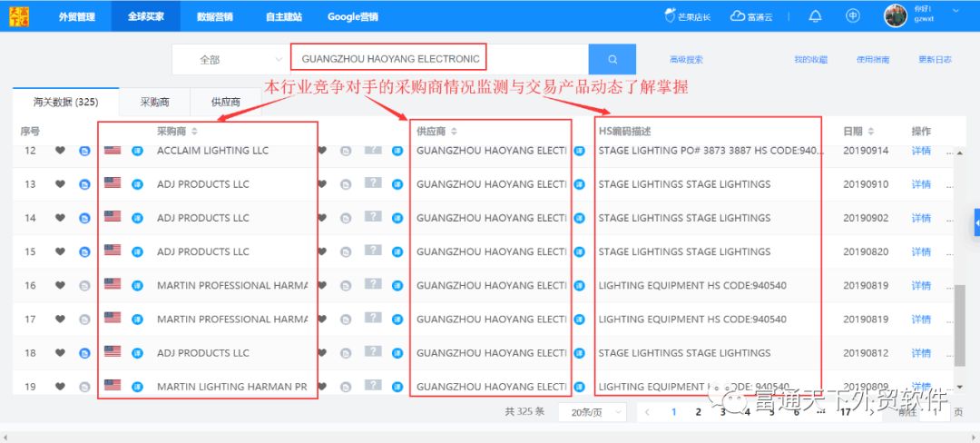Open Google营销 menu

(352, 16)
